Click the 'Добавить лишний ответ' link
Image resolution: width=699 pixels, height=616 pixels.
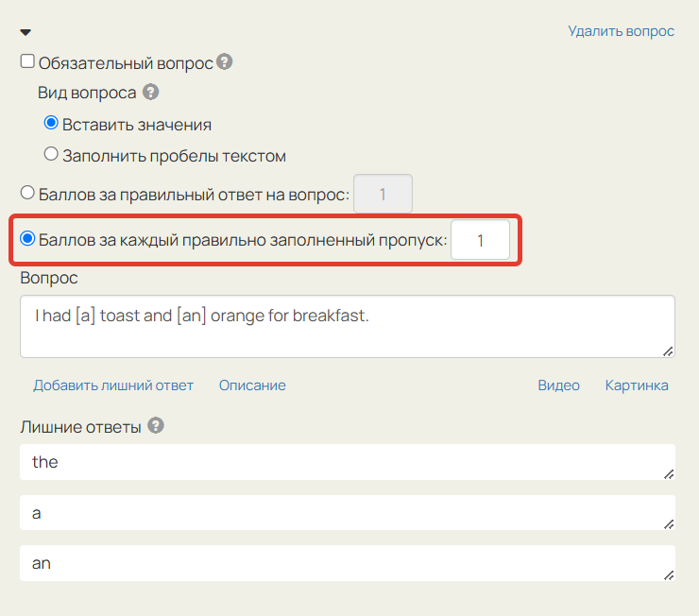113,385
